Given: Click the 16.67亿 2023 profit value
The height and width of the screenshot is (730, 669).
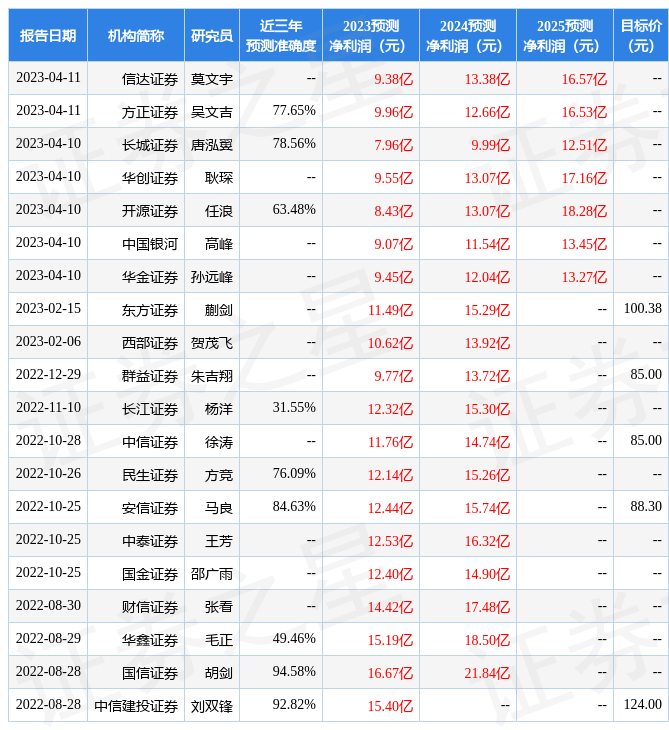Looking at the screenshot, I should (x=390, y=674).
